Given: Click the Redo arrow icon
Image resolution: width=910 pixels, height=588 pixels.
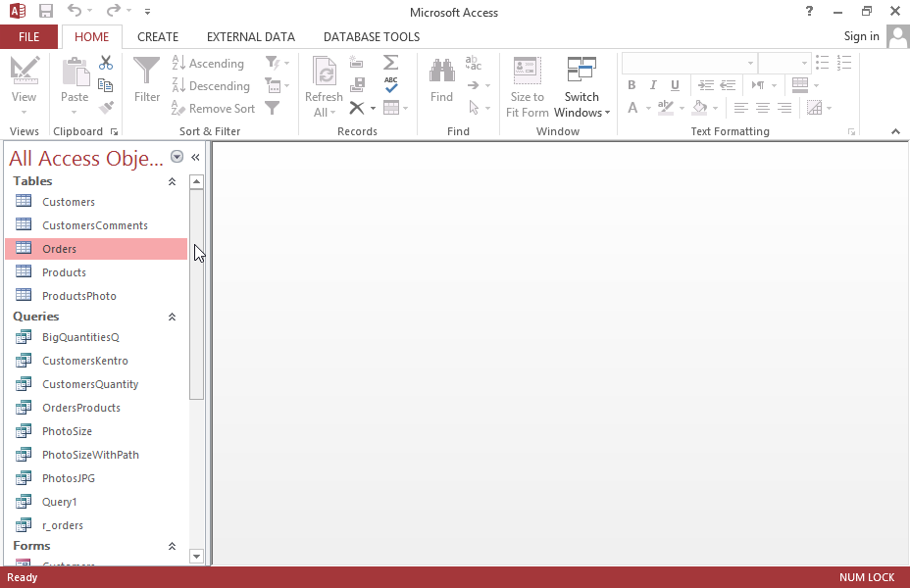Looking at the screenshot, I should 114,11.
